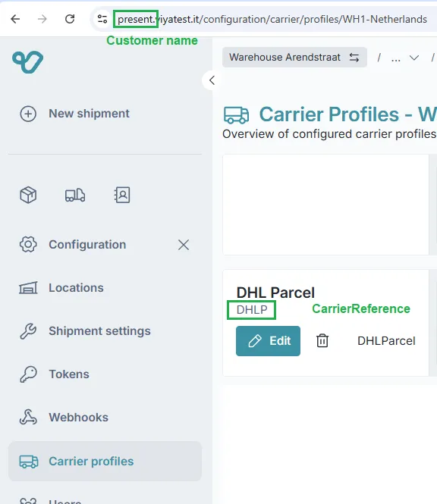Open the shipments box icon
The width and height of the screenshot is (437, 504).
28,195
